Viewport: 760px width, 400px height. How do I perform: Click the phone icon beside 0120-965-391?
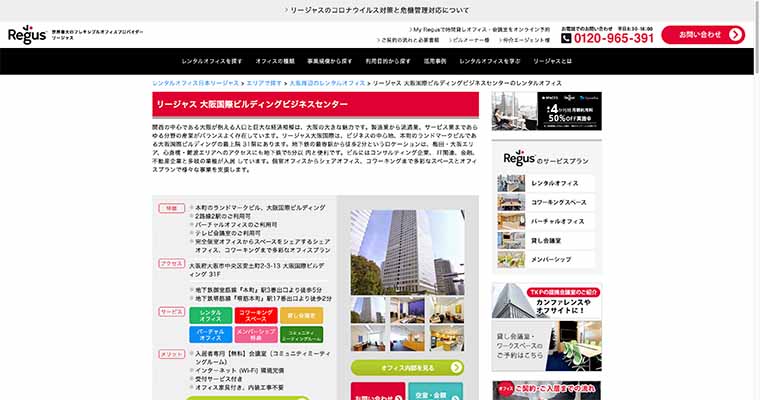tap(566, 39)
